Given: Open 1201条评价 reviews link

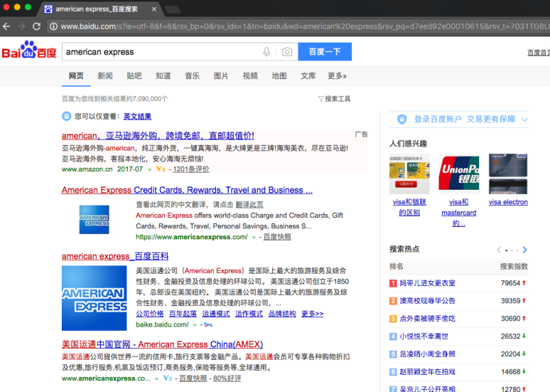Looking at the screenshot, I should [x=191, y=169].
